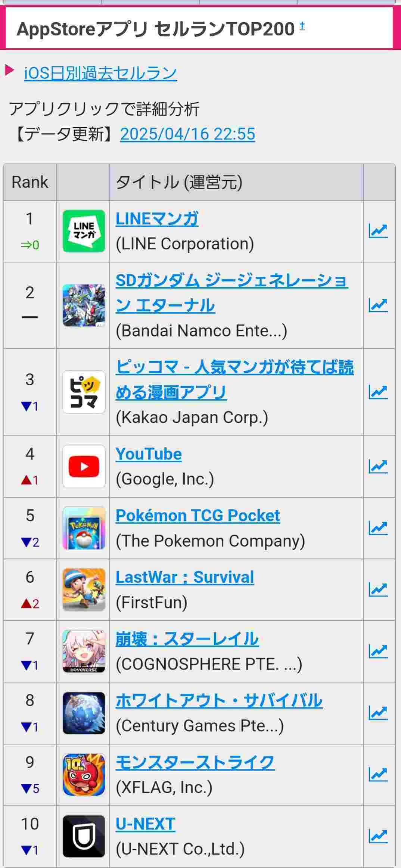Screen dimensions: 401x868
Task: Click the Monster Strike app icon
Action: point(84,775)
